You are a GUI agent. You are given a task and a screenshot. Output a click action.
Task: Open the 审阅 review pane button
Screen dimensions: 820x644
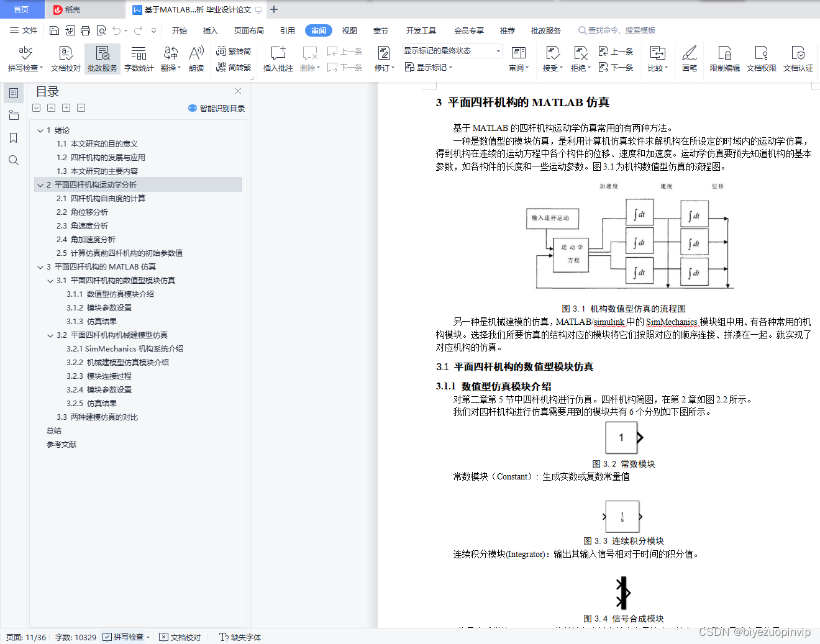pyautogui.click(x=519, y=59)
